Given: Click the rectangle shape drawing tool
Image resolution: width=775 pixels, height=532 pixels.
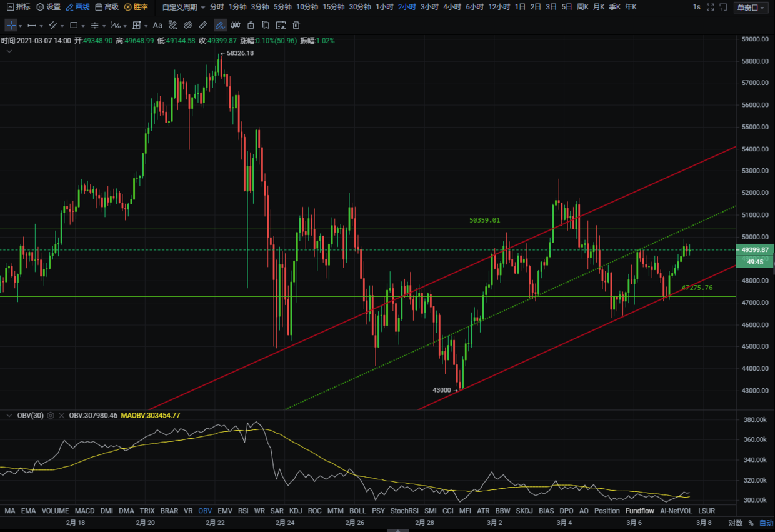Looking at the screenshot, I should coord(74,26).
